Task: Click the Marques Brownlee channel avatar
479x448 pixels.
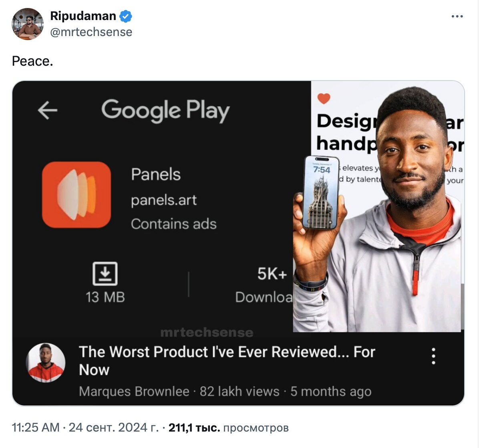Action: (x=46, y=363)
